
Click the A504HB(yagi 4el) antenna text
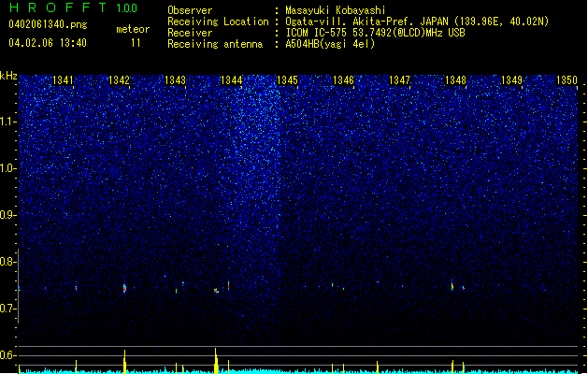coord(330,44)
